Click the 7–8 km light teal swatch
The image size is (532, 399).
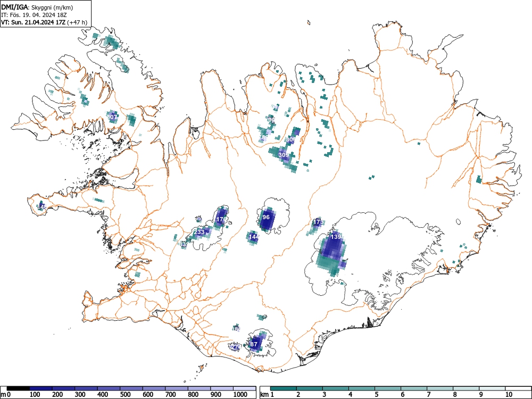point(440,388)
